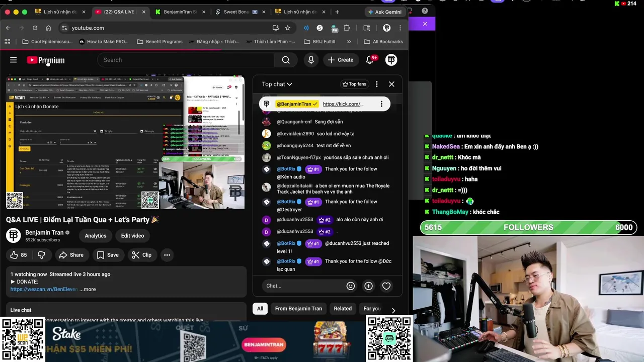Start voice search with microphone icon
The width and height of the screenshot is (644, 362).
point(311,60)
